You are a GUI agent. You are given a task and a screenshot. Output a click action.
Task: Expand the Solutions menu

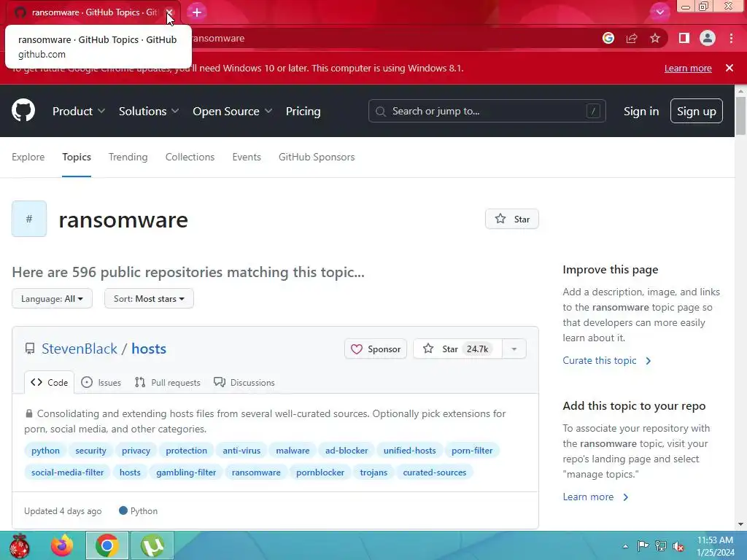149,112
